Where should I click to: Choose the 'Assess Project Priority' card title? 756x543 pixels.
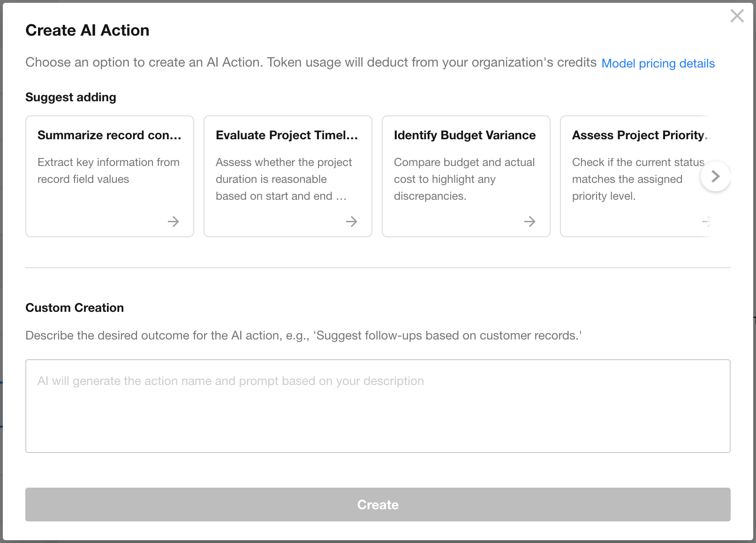[638, 135]
